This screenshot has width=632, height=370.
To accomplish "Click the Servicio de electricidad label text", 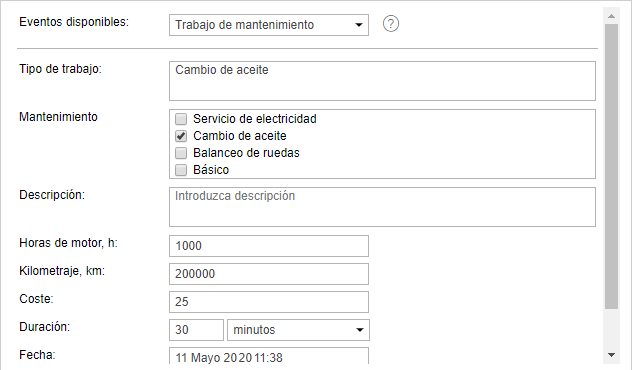I will pyautogui.click(x=255, y=119).
